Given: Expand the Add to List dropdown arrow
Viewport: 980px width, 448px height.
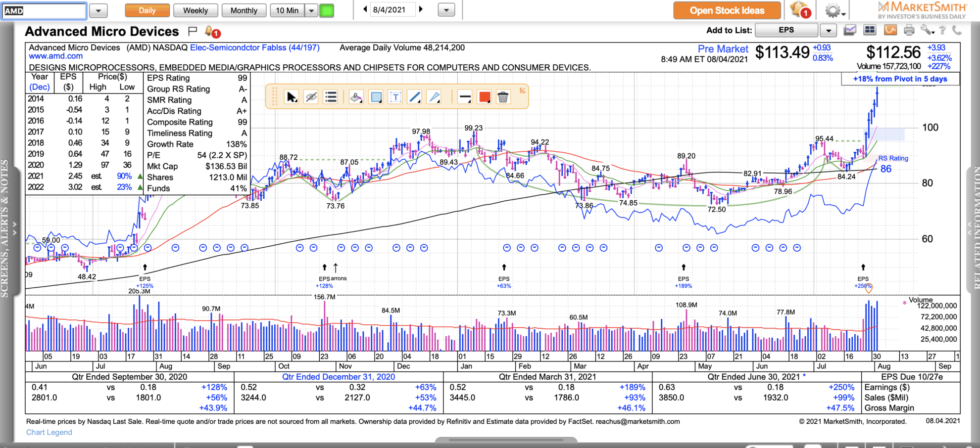Looking at the screenshot, I should tap(828, 30).
